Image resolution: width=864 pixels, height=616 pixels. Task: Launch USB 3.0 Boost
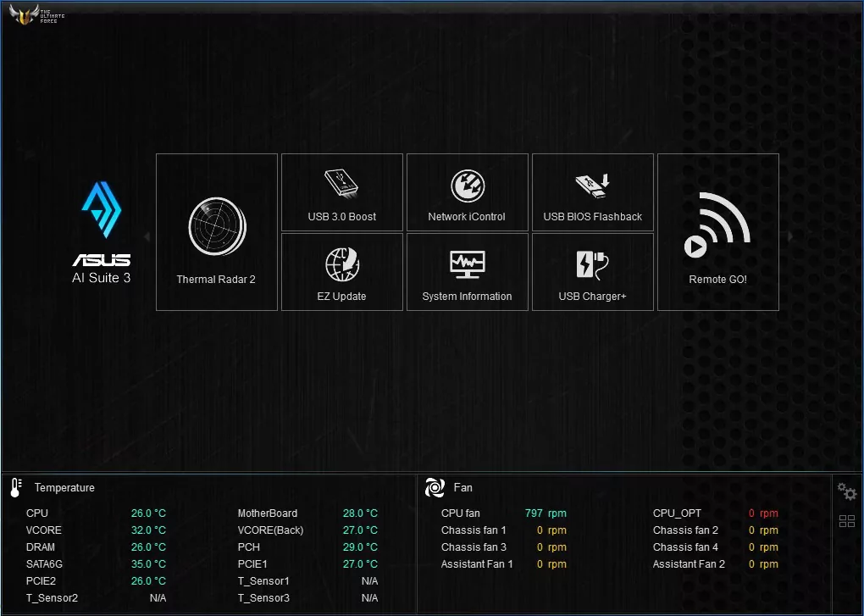point(341,191)
